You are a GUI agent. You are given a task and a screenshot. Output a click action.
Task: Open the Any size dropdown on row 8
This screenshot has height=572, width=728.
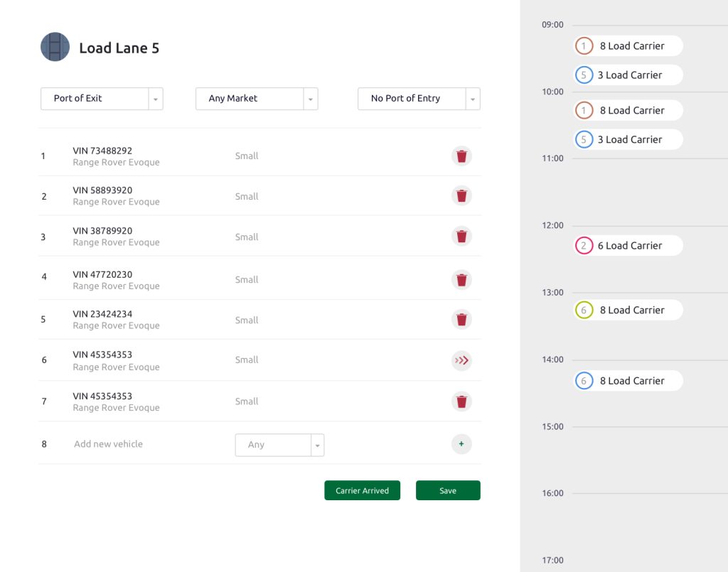coord(317,445)
